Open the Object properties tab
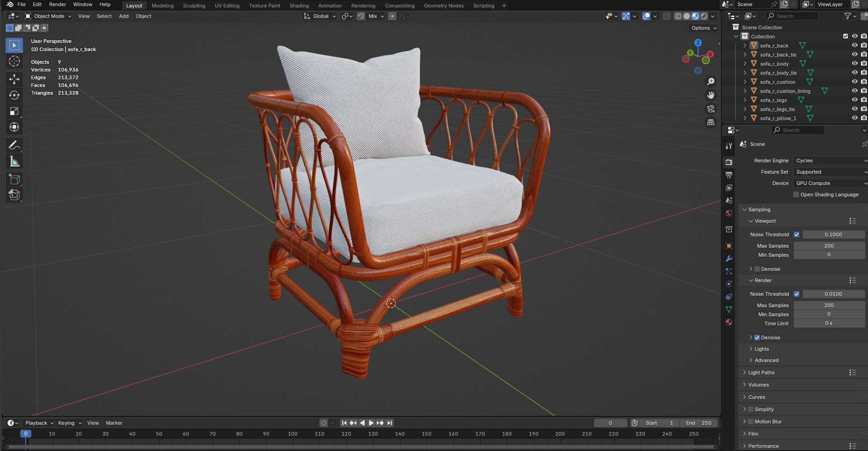868x451 pixels. click(x=729, y=246)
